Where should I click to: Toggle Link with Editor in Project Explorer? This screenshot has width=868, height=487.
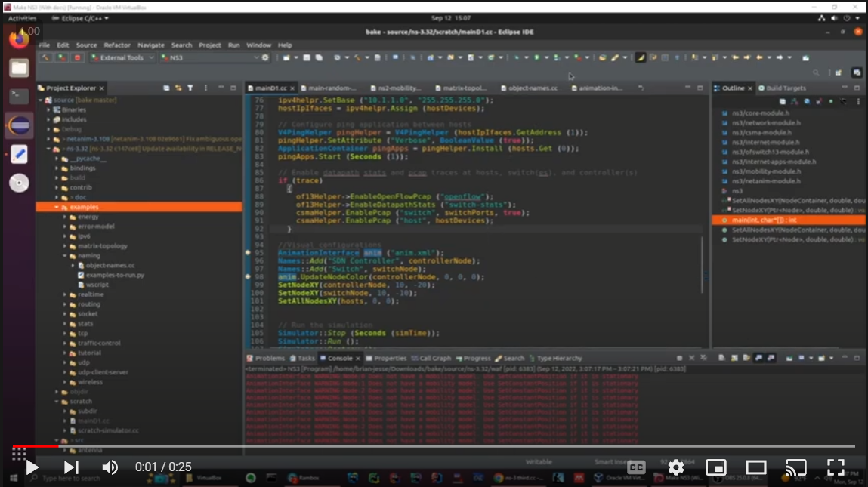coord(178,88)
